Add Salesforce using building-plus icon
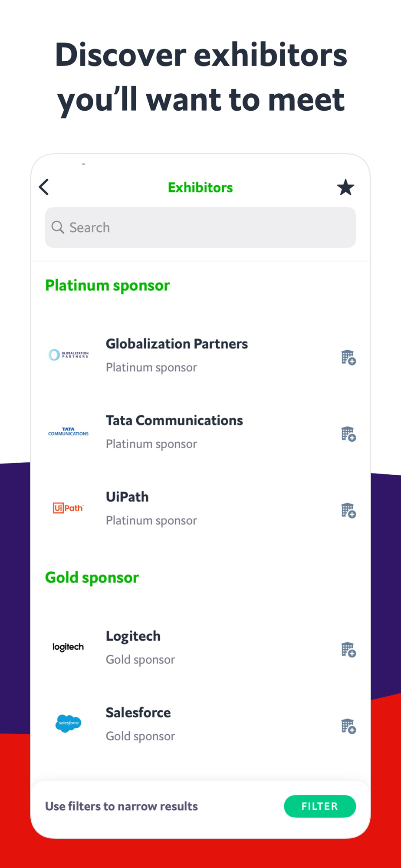 pyautogui.click(x=348, y=726)
